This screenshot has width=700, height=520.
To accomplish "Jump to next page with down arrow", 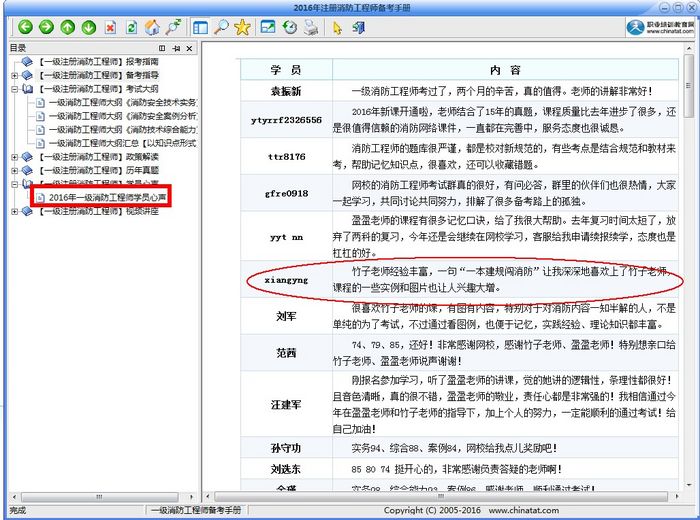I will [89, 27].
